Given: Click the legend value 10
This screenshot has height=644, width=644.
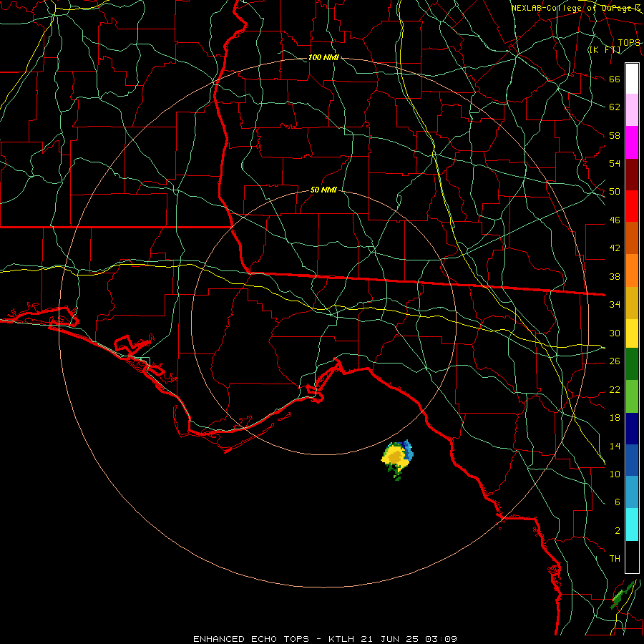Looking at the screenshot, I should 615,474.
